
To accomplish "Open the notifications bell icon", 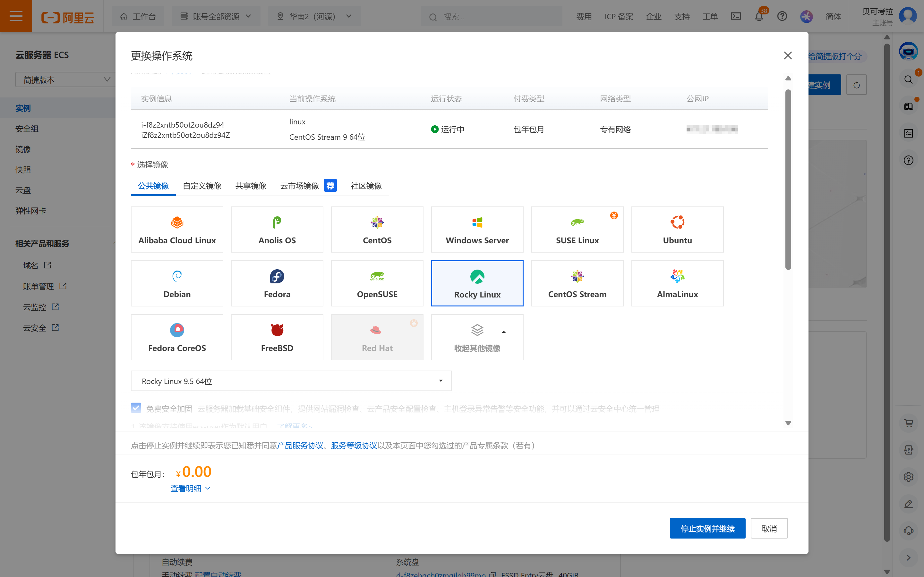I will click(759, 16).
